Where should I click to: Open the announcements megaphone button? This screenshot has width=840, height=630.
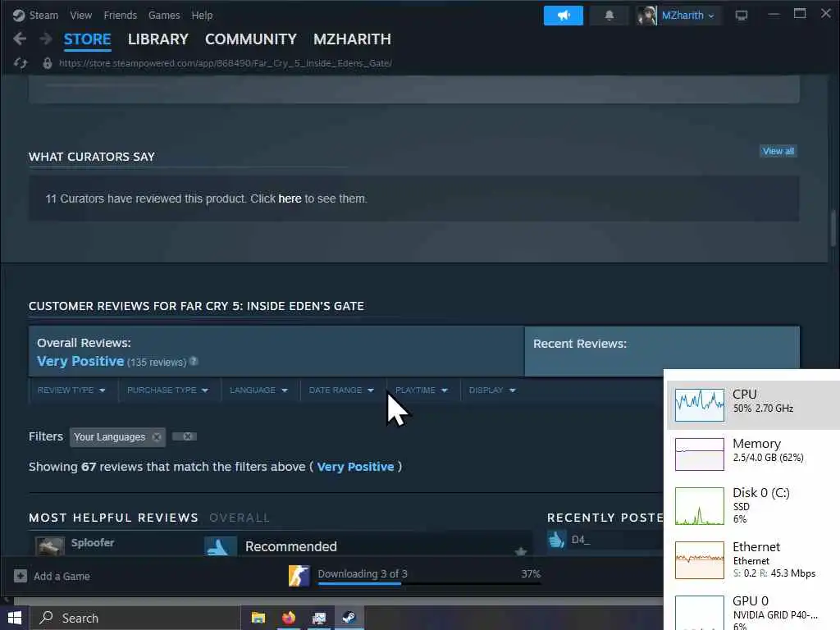tap(563, 16)
